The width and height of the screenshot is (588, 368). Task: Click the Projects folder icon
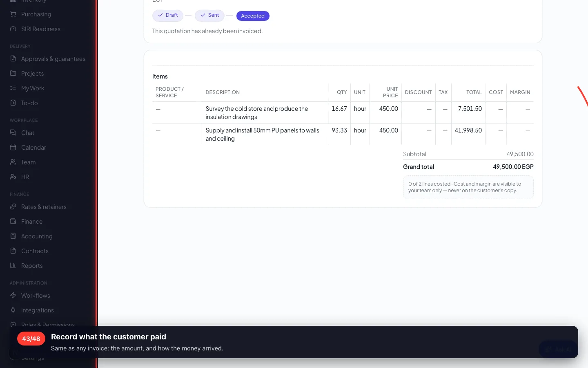pos(13,73)
